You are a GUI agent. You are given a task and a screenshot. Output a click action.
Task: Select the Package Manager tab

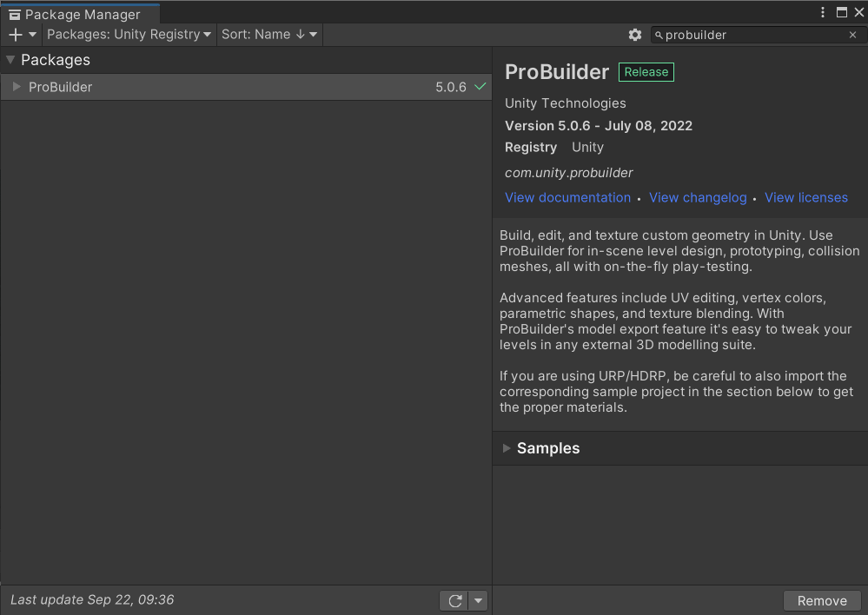click(80, 15)
